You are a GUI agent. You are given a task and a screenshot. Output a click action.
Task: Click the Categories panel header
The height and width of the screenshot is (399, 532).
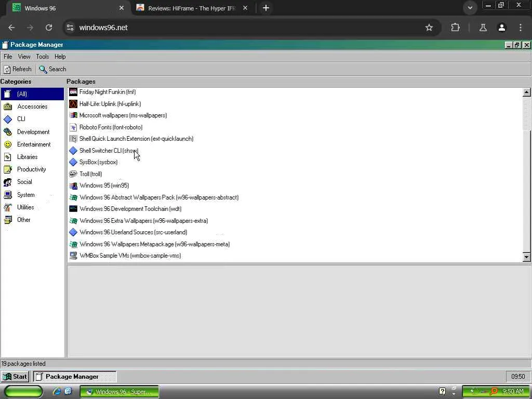pyautogui.click(x=16, y=82)
